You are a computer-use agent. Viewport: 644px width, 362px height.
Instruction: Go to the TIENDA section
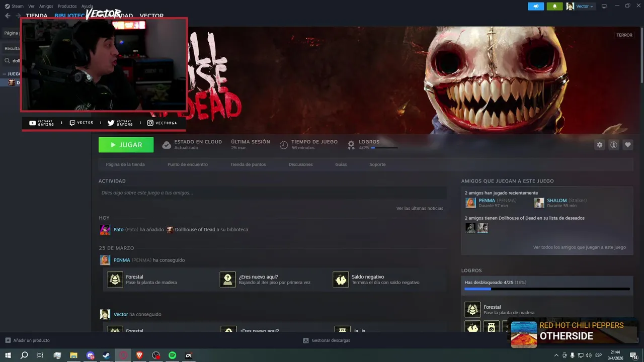point(37,16)
